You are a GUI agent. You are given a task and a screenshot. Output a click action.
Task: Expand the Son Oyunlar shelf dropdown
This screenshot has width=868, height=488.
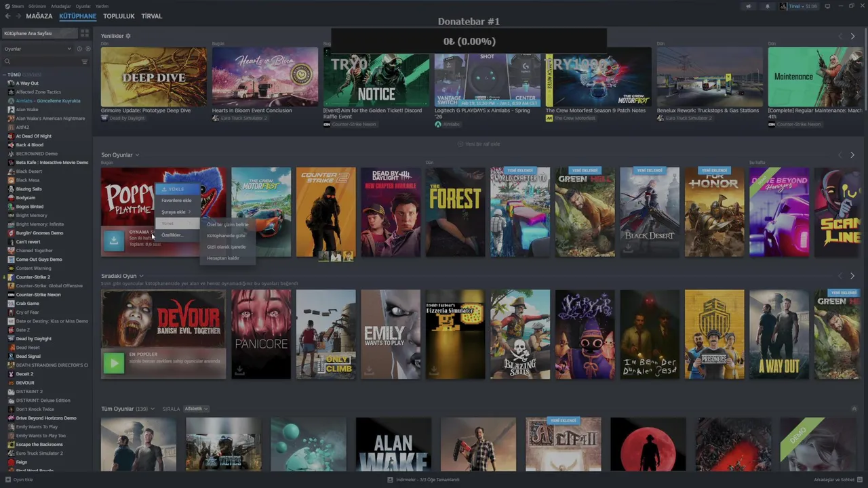tap(137, 155)
